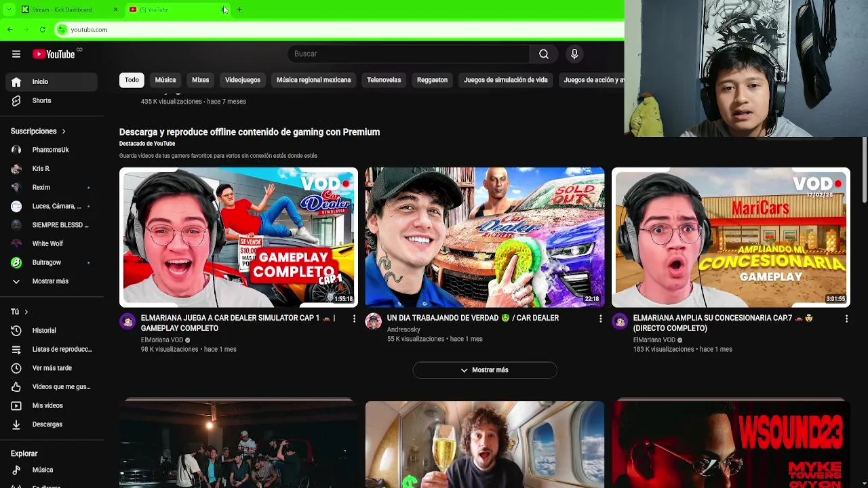Go back with browser back arrow

point(10,30)
